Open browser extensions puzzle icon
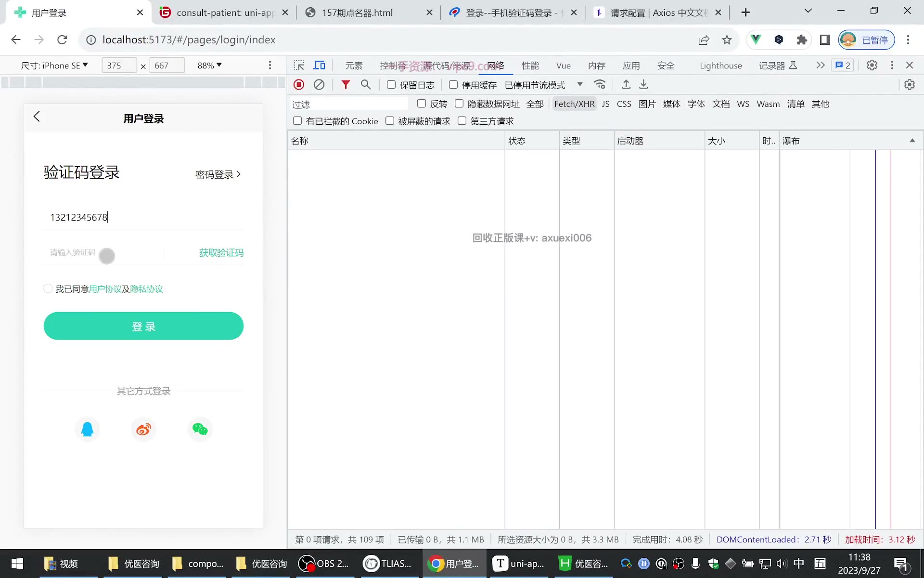Screen dimensions: 924x578 coord(802,40)
